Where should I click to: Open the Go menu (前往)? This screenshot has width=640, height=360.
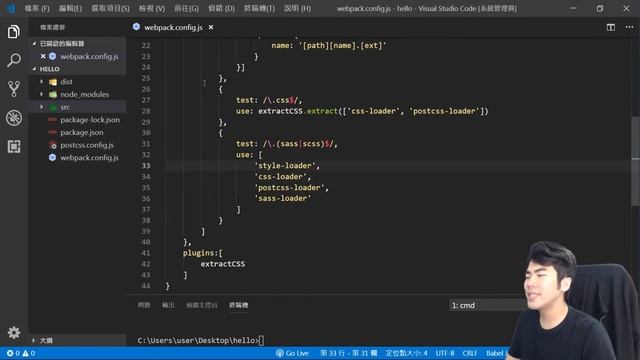click(187, 8)
